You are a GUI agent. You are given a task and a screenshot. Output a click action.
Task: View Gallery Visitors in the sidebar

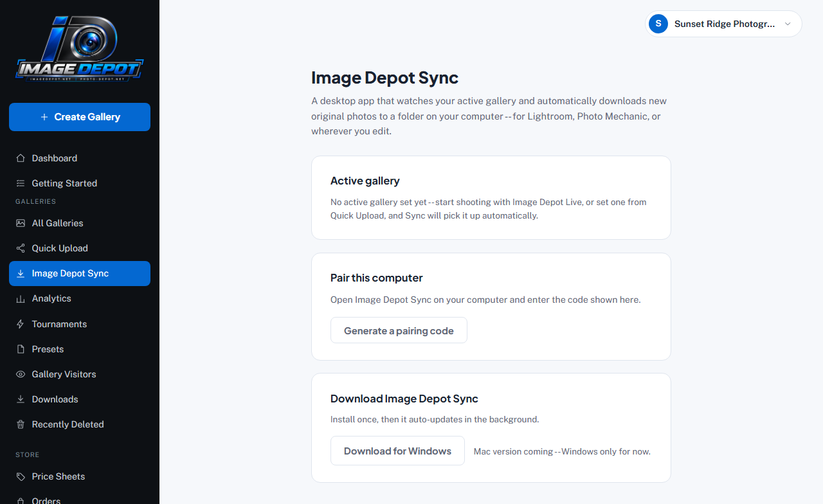click(x=80, y=374)
